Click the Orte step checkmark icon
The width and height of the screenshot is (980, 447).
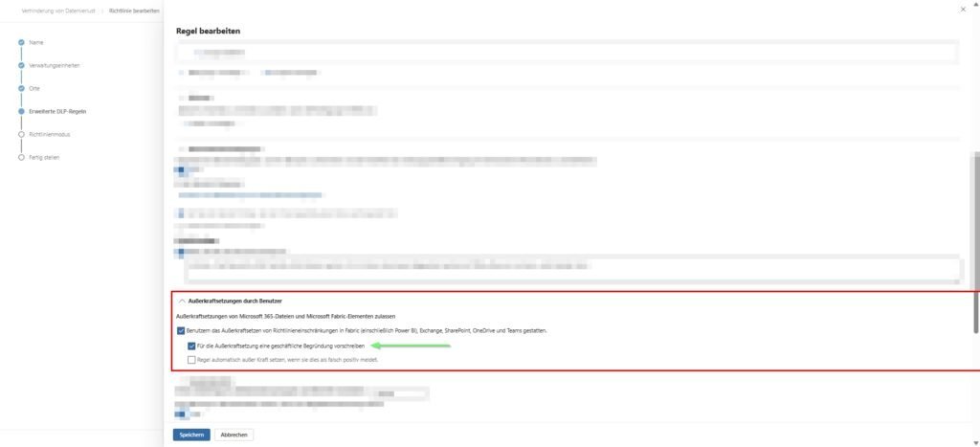pyautogui.click(x=21, y=89)
